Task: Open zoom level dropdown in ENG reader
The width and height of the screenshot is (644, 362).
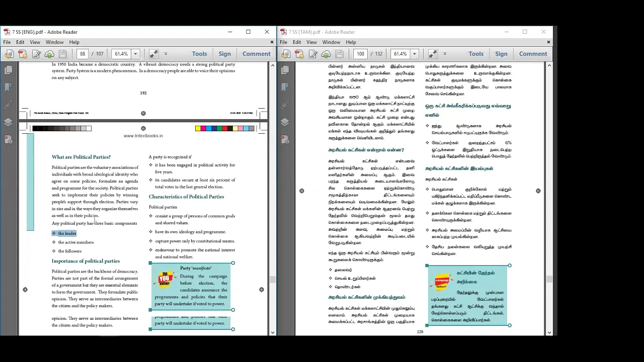Action: (x=135, y=54)
